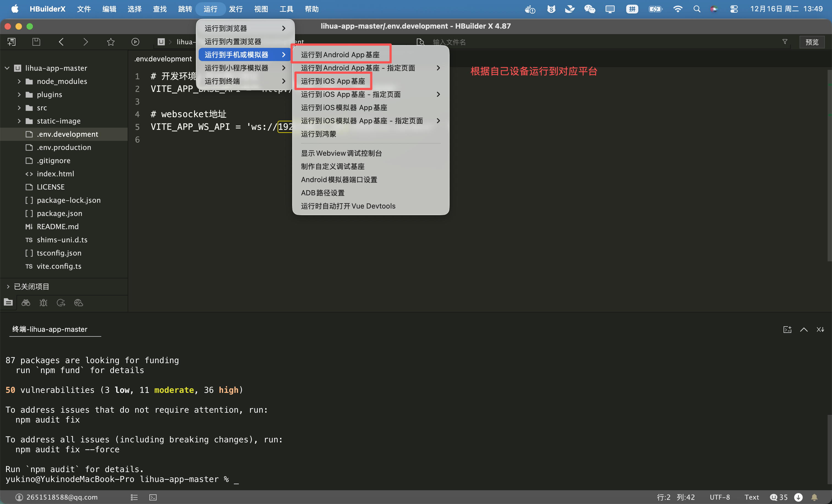Toggle the project manager sidebar icon
Viewport: 832px width, 504px height.
(x=9, y=303)
